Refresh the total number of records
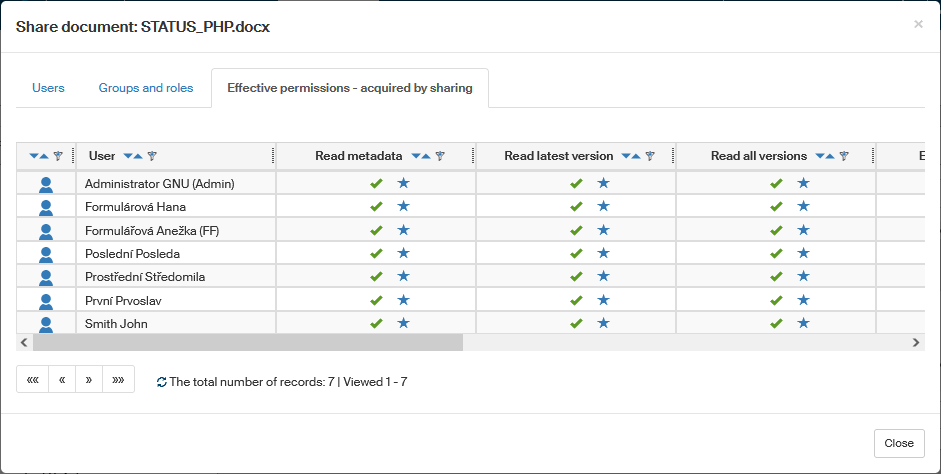Image resolution: width=941 pixels, height=474 pixels. [x=162, y=382]
